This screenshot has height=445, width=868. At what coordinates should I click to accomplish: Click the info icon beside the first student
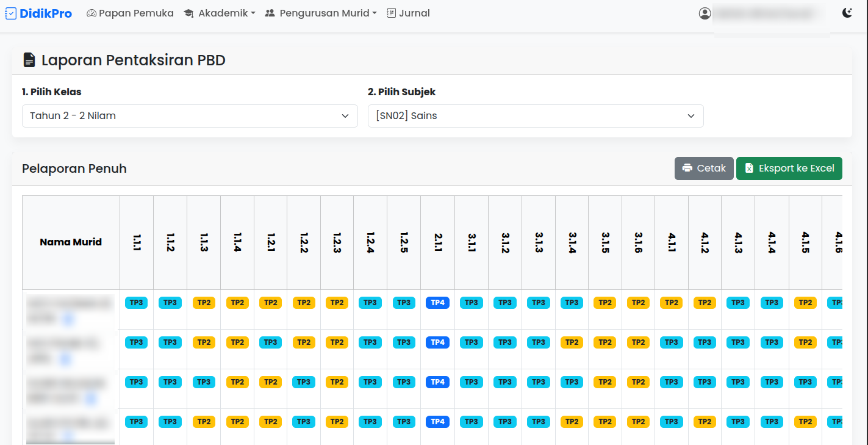click(x=68, y=318)
